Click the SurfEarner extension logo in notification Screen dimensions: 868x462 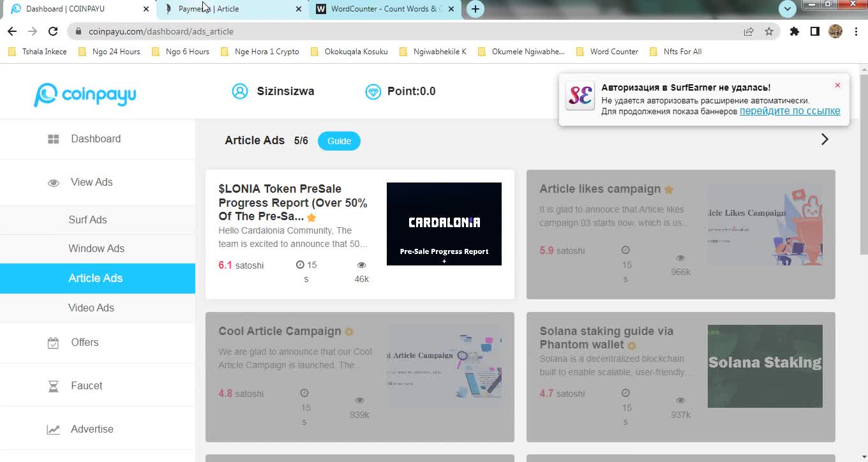(x=580, y=96)
